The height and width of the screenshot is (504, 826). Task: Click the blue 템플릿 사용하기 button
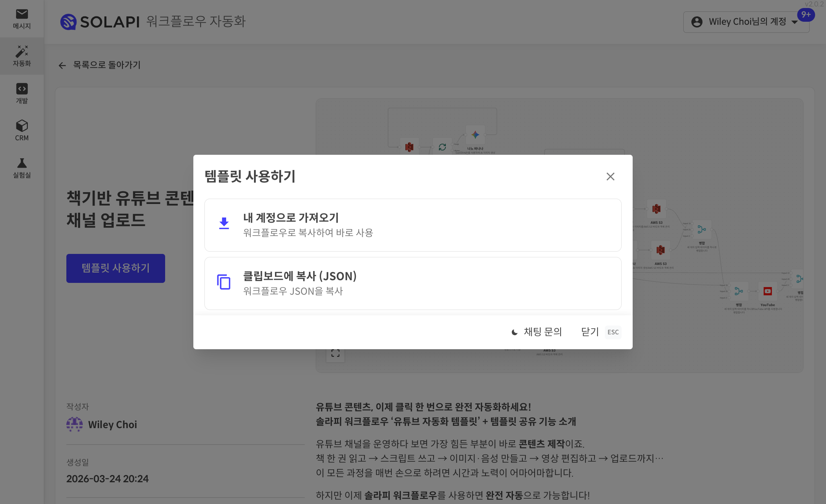click(116, 268)
